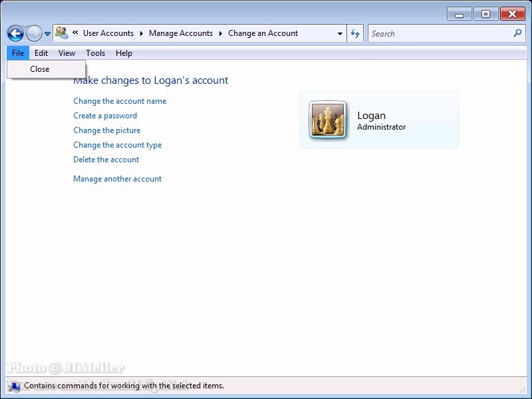The height and width of the screenshot is (399, 532).
Task: Click the Back navigation arrow button
Action: tap(15, 33)
